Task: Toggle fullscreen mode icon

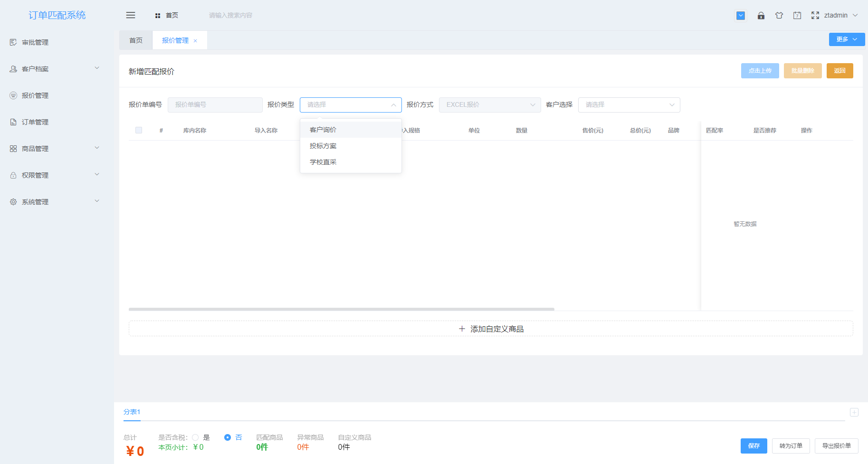Action: point(815,15)
